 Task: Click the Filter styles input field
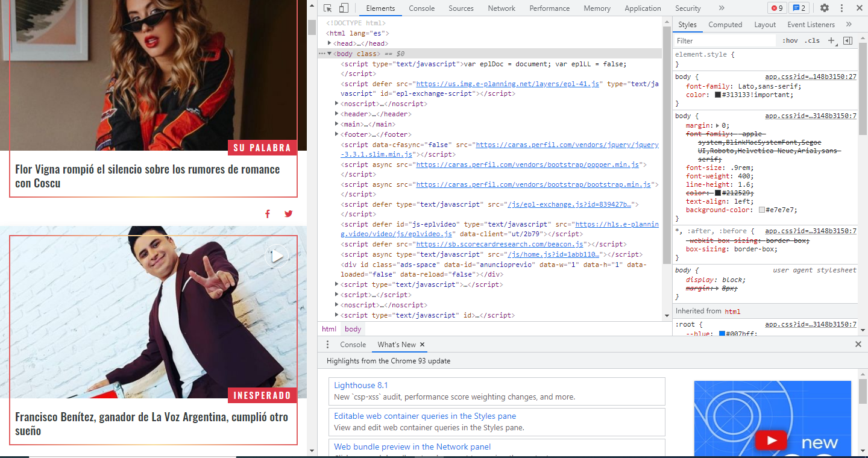pos(723,41)
